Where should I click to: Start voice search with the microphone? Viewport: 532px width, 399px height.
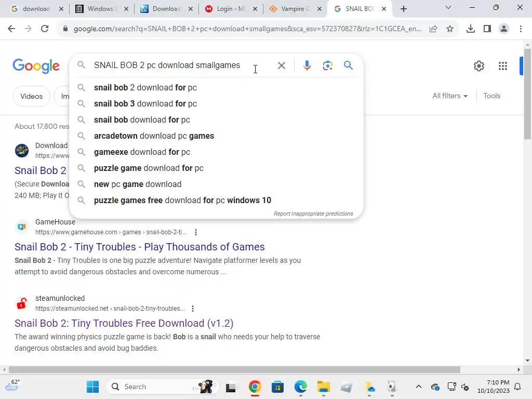[307, 65]
